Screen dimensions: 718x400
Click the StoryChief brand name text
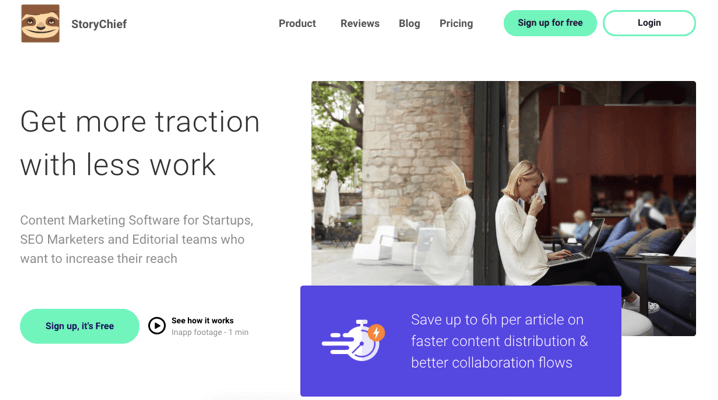coord(99,24)
